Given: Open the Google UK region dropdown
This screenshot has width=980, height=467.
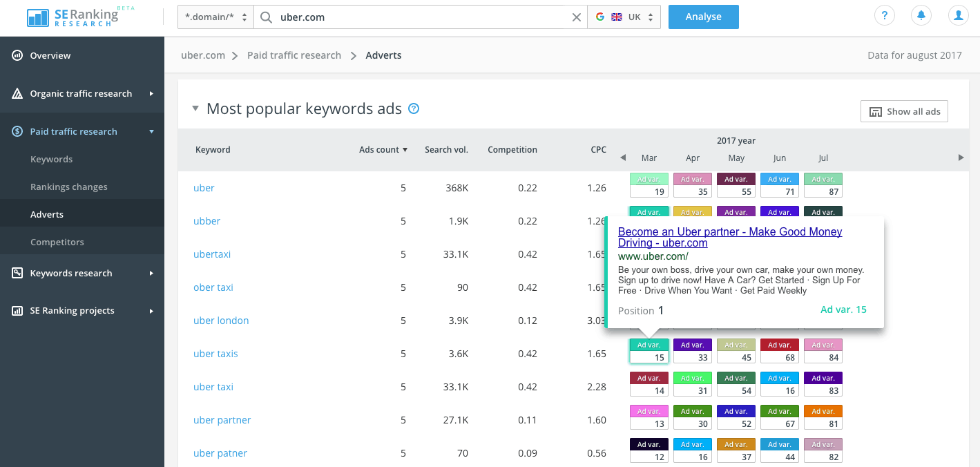Looking at the screenshot, I should (x=624, y=17).
